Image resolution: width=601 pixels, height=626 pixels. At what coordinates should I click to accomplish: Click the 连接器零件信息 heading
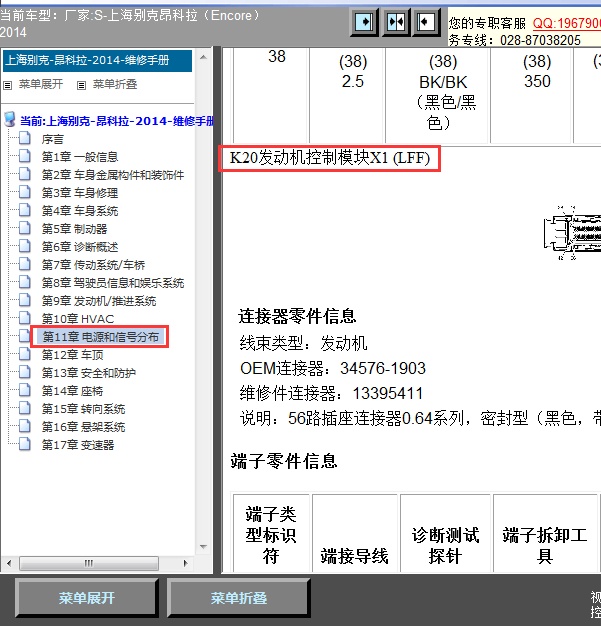click(x=297, y=316)
